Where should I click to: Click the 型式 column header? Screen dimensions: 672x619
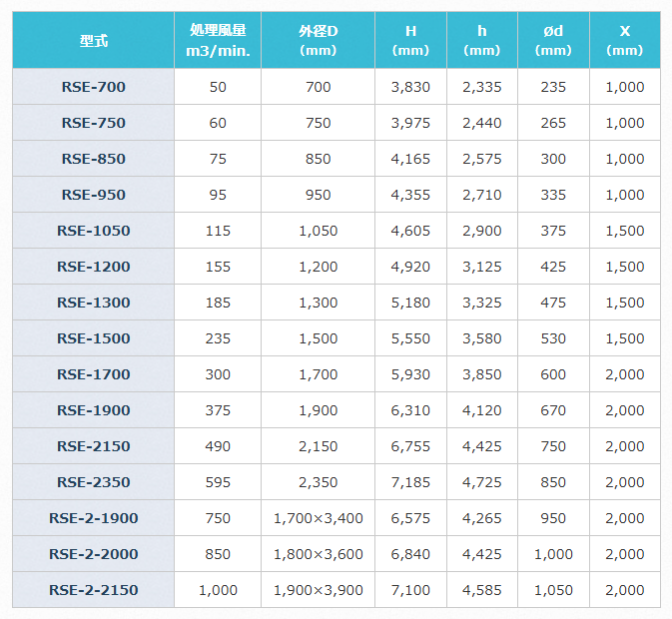tap(93, 40)
